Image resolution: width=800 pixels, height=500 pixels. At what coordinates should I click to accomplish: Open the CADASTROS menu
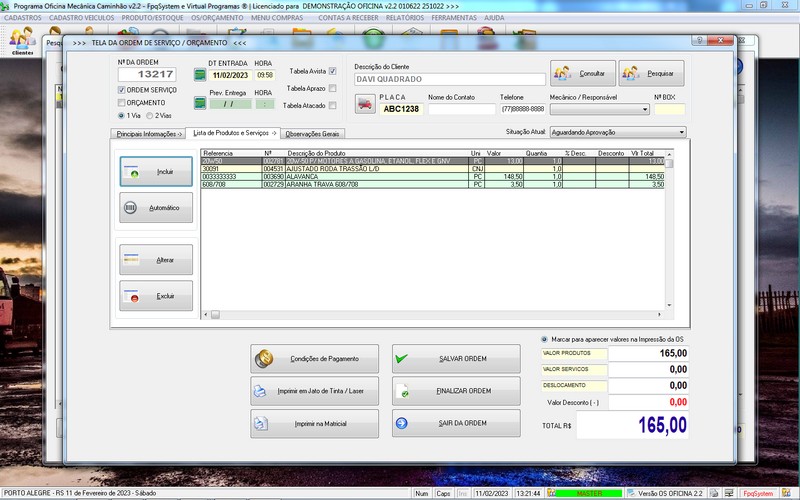click(23, 18)
